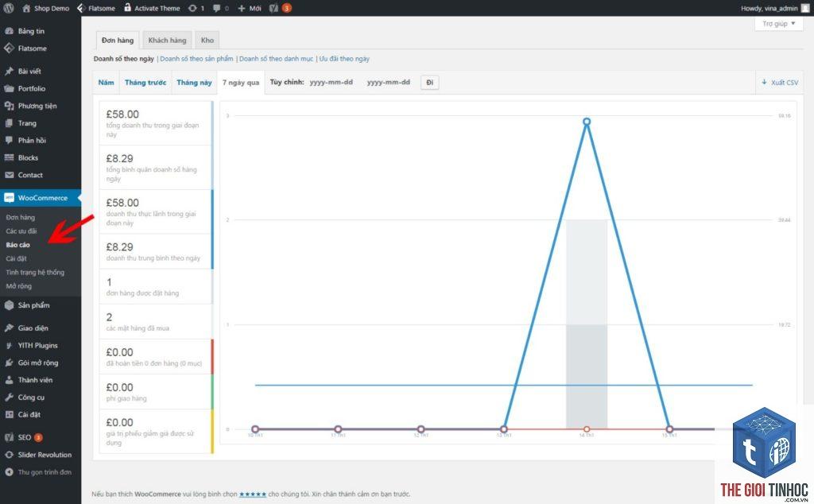Open the Shop Demo home icon

click(26, 8)
